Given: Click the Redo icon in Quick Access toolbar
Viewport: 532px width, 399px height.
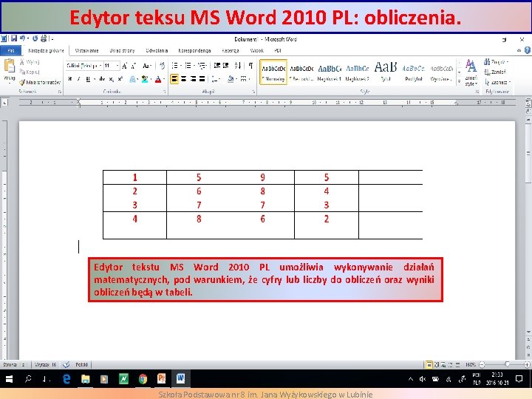Looking at the screenshot, I should point(35,38).
